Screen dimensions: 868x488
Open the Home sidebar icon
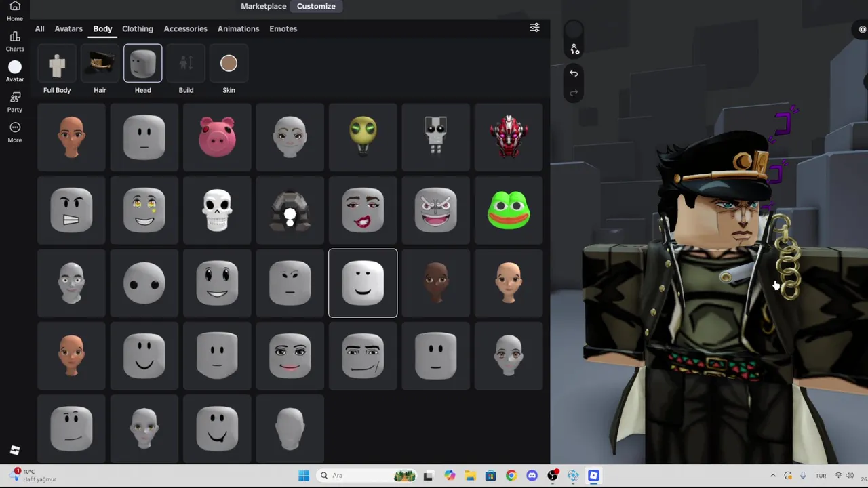coord(14,12)
